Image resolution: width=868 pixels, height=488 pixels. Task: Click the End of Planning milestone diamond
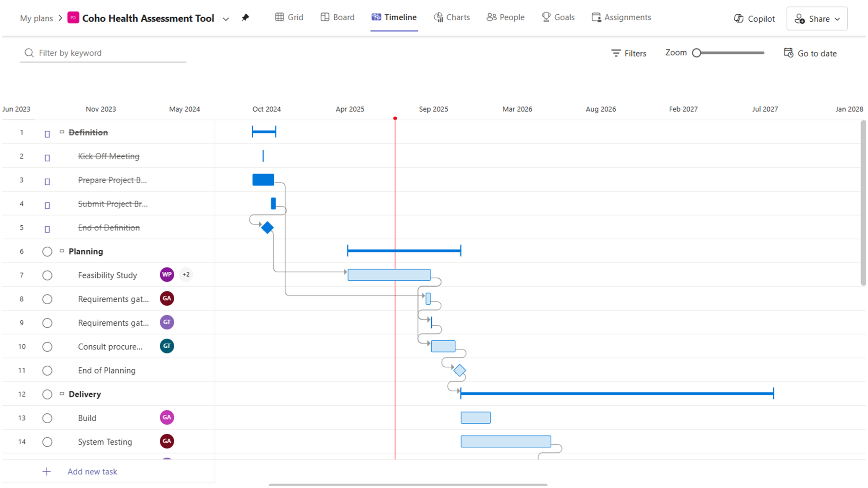point(459,370)
